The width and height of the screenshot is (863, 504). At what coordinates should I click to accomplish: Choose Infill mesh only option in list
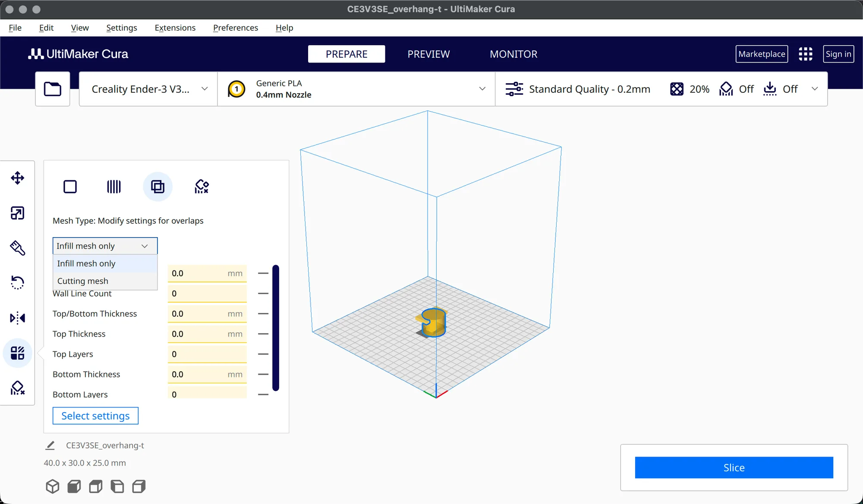105,263
